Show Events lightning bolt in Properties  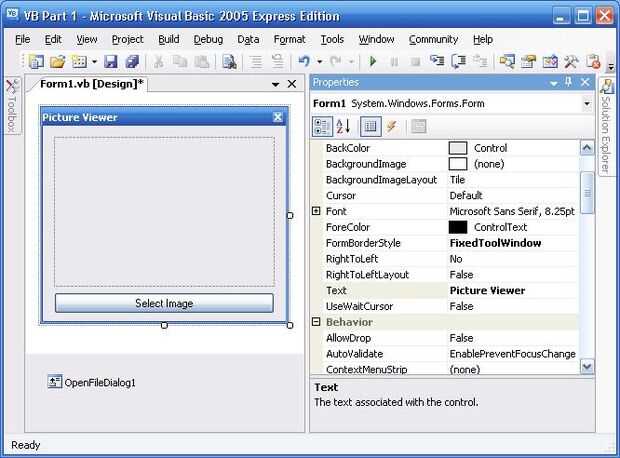coord(392,127)
